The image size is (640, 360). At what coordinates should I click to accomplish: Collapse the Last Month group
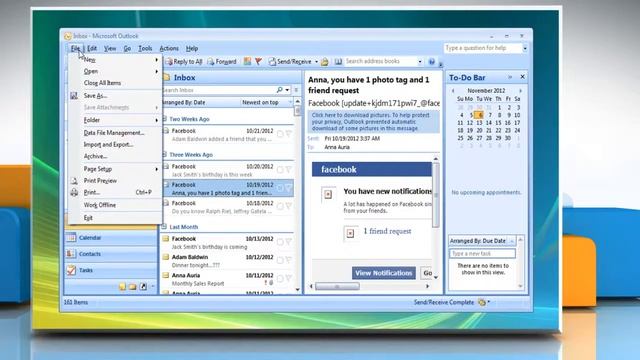pos(165,227)
